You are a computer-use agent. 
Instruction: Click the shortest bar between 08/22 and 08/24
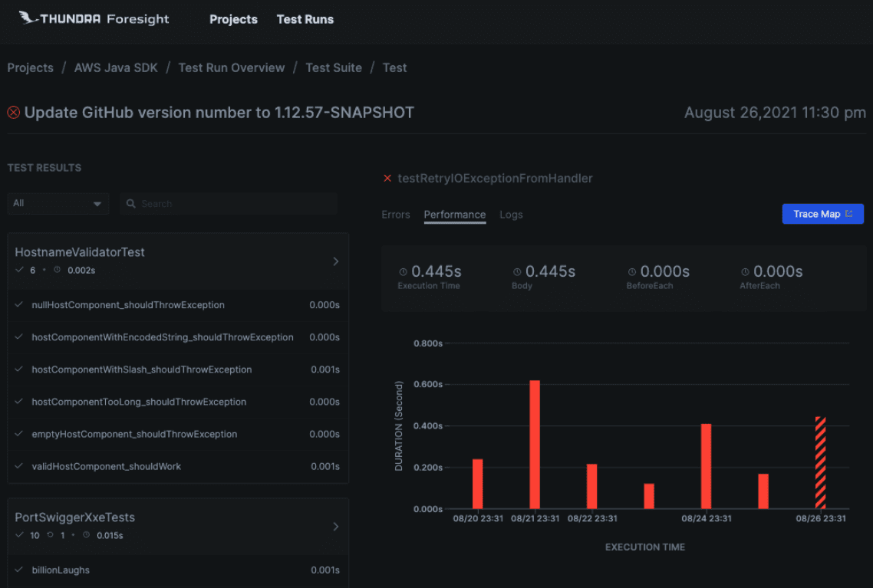click(649, 496)
